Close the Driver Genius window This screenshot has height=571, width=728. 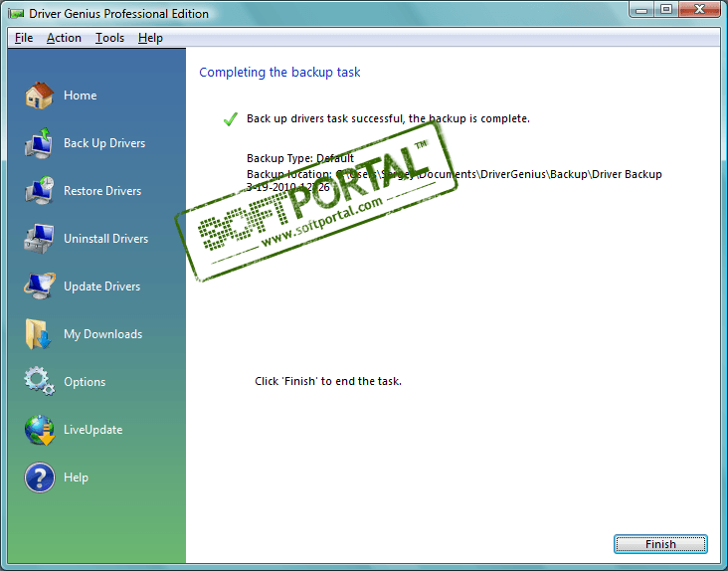point(700,9)
